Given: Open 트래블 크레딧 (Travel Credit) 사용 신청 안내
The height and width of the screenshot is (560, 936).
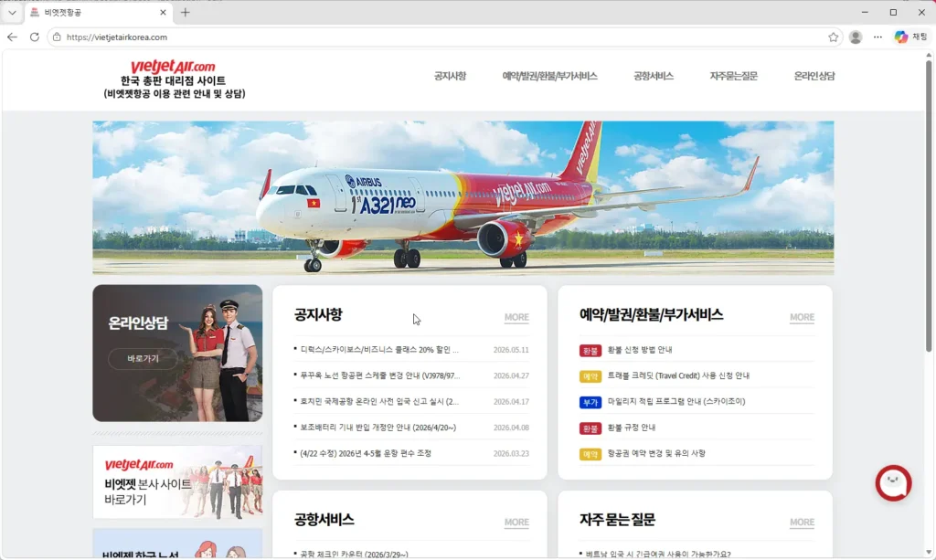Looking at the screenshot, I should click(x=678, y=375).
